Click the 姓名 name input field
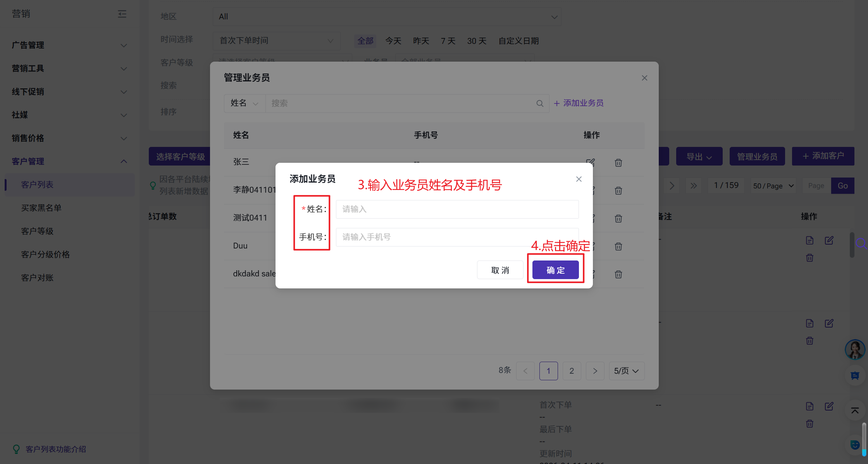 [x=457, y=209]
